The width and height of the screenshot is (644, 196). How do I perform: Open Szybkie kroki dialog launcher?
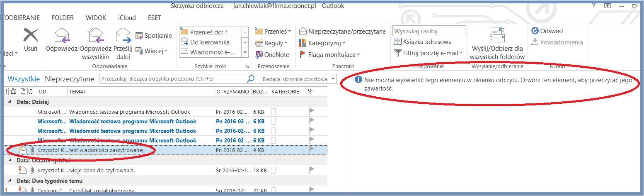coord(248,66)
